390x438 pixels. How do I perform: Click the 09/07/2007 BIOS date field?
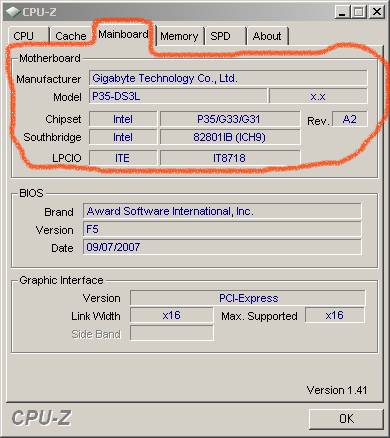click(222, 247)
